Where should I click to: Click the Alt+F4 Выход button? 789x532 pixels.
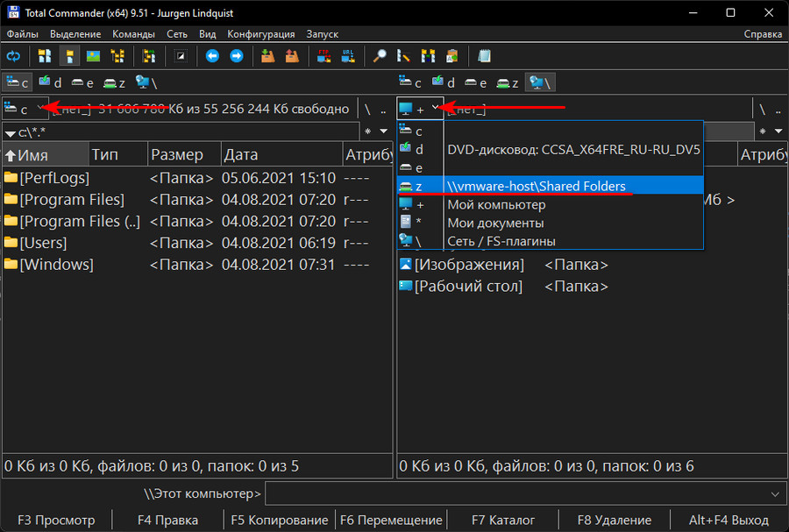[x=729, y=520]
